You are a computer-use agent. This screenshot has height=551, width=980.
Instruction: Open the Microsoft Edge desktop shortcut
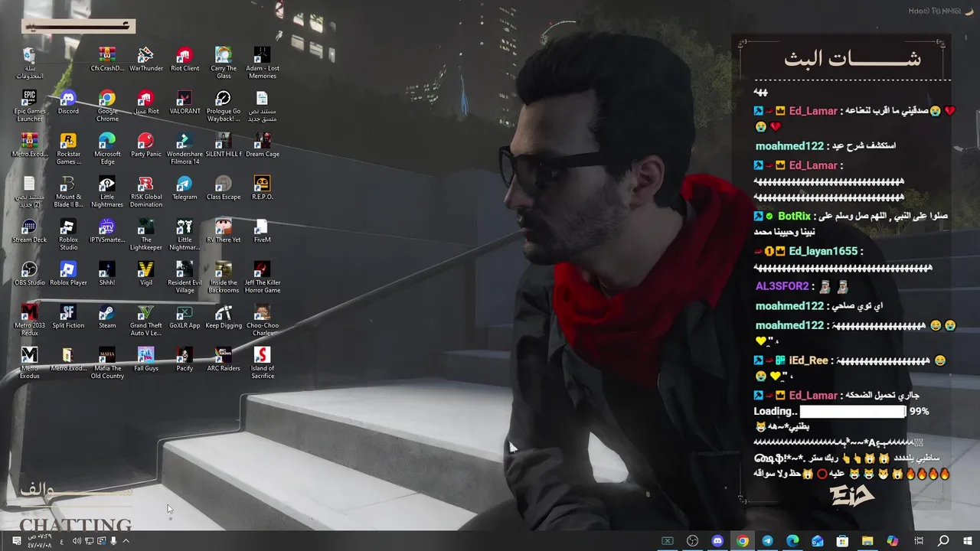107,148
